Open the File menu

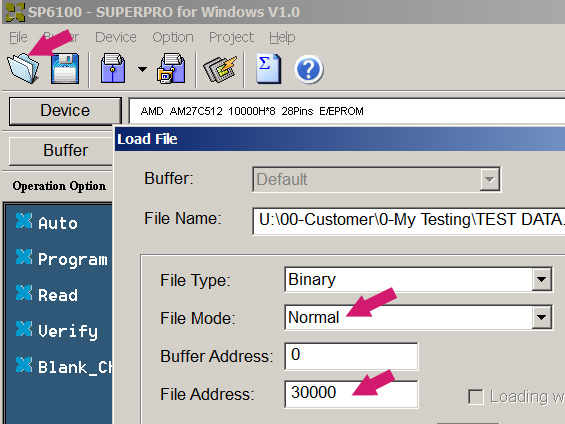tap(18, 37)
